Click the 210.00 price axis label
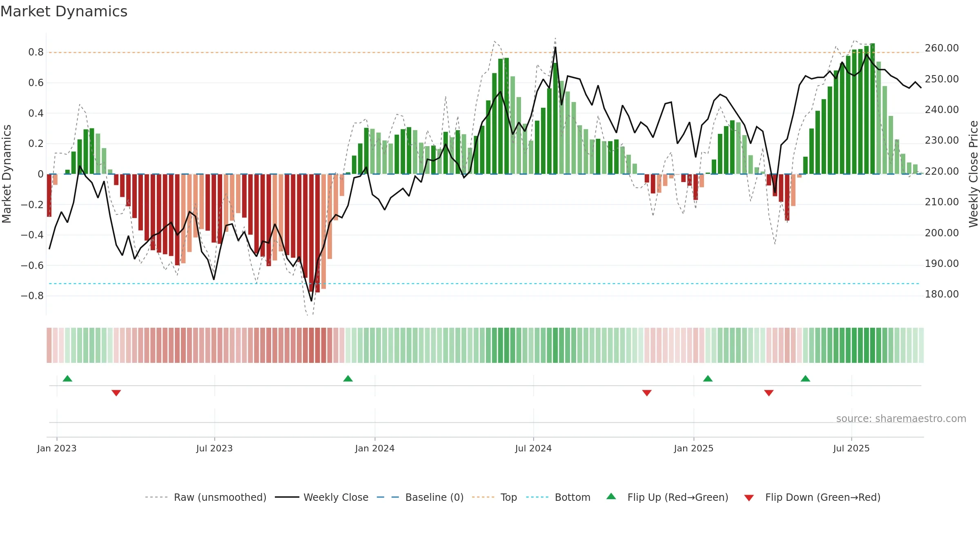The image size is (980, 551). click(942, 202)
